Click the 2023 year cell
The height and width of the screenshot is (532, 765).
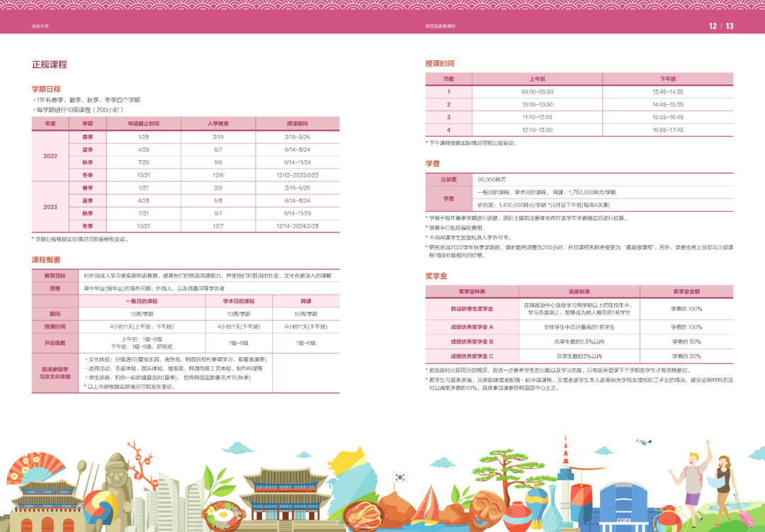tap(50, 207)
